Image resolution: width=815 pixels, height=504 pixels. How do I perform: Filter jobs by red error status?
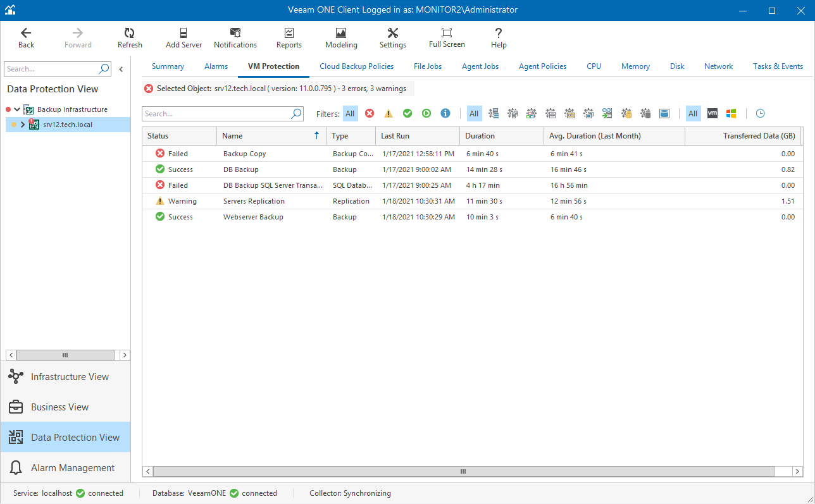[x=370, y=114]
